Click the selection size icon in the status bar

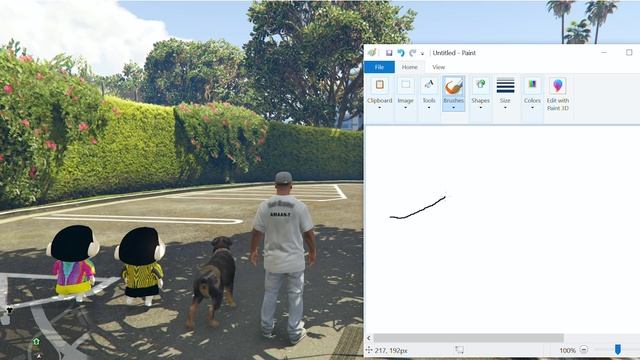click(460, 350)
